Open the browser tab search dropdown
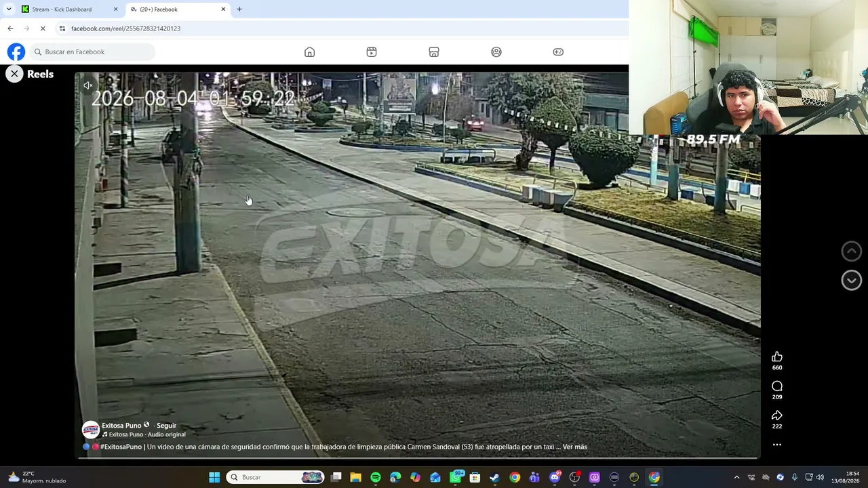The width and height of the screenshot is (868, 488). click(x=9, y=9)
